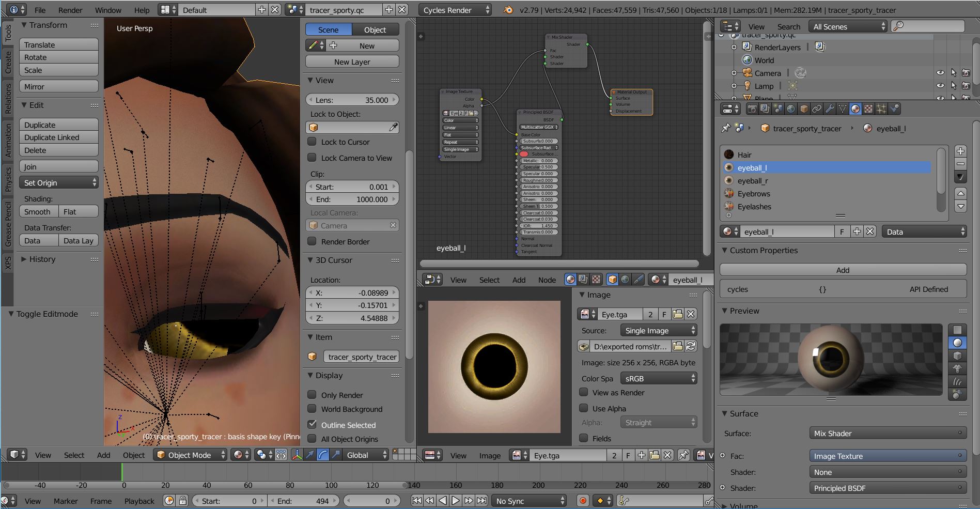Open the Render Layers properties tab
Screen dimensions: 980x509
[x=765, y=109]
